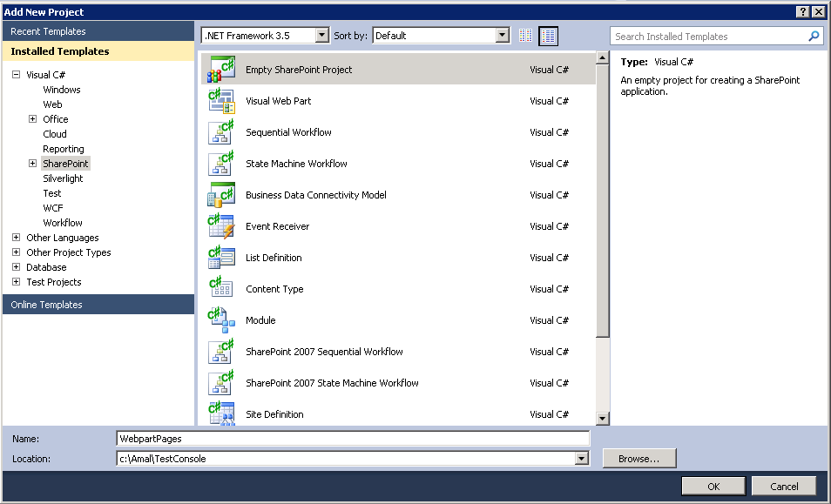
Task: Expand the Office tree node
Action: click(32, 119)
